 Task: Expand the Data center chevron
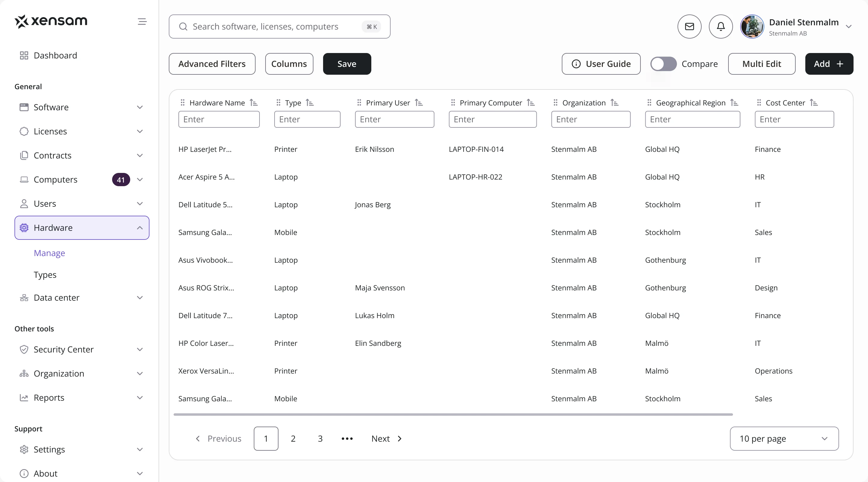click(x=140, y=297)
